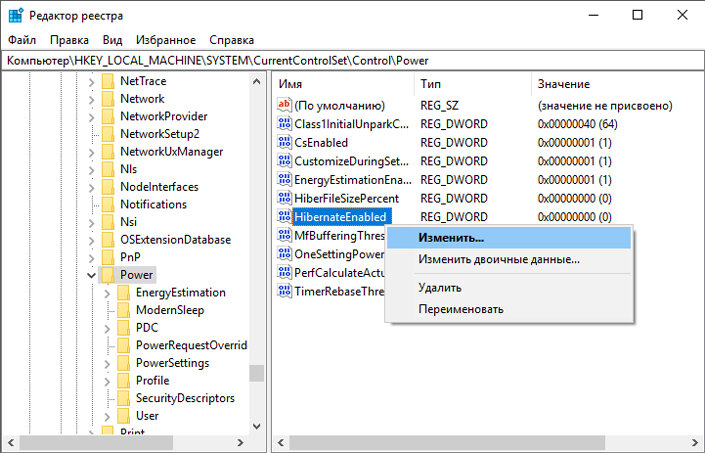Click the Class1InitialUnparkC... value icon

tap(284, 124)
